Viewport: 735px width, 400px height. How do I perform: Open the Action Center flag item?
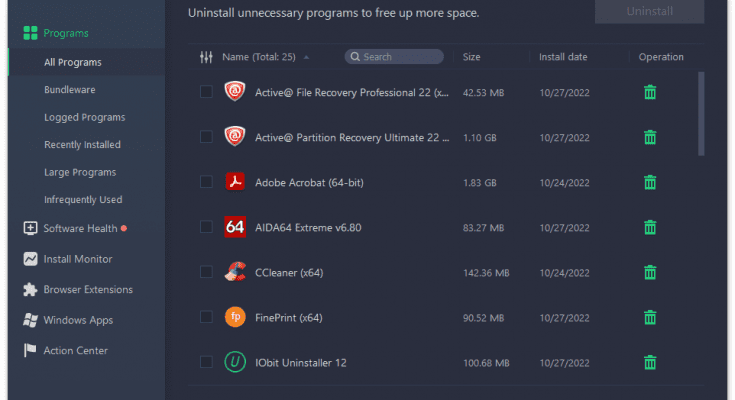click(75, 351)
